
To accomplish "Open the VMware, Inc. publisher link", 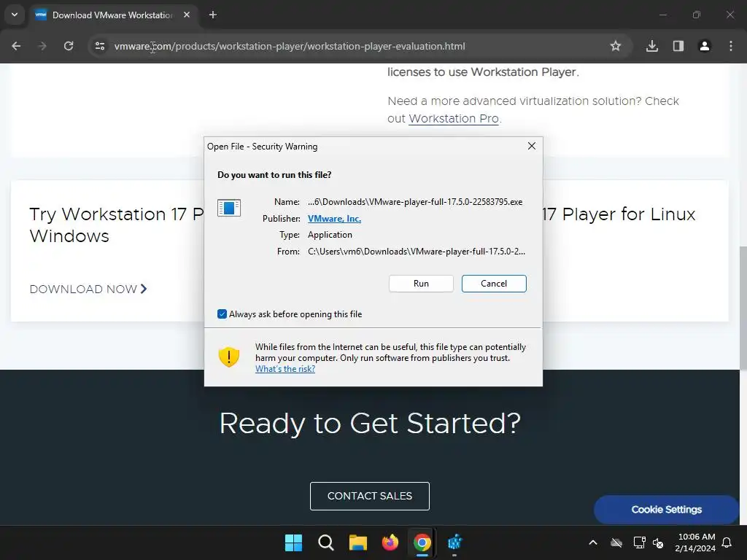I will tap(334, 219).
